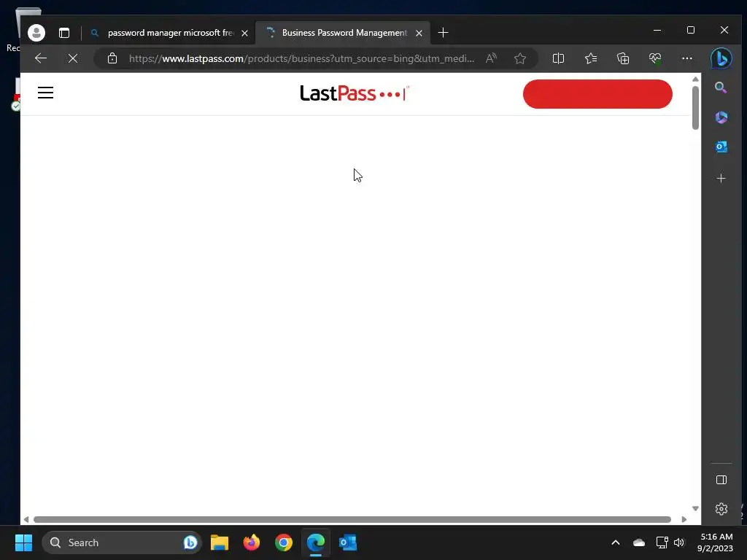Toggle sidebar visibility button

(721, 480)
